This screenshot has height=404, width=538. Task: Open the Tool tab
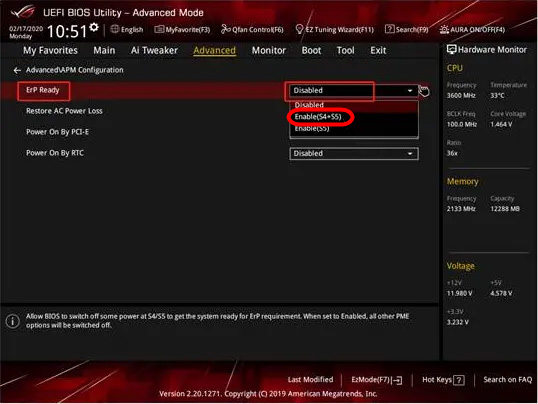(345, 50)
